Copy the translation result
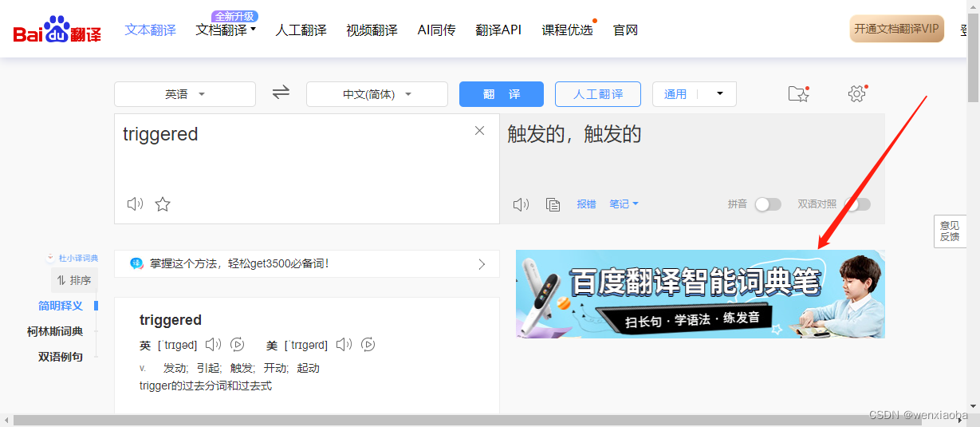Image resolution: width=980 pixels, height=427 pixels. tap(553, 204)
